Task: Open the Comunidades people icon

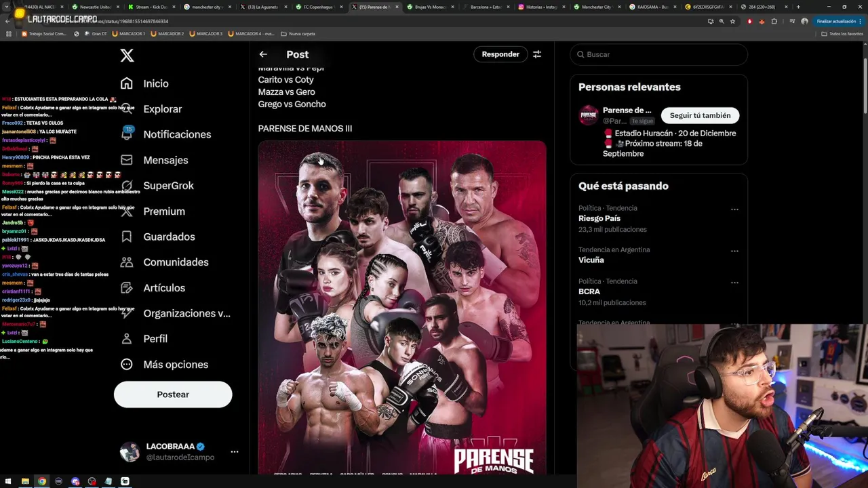Action: [127, 262]
